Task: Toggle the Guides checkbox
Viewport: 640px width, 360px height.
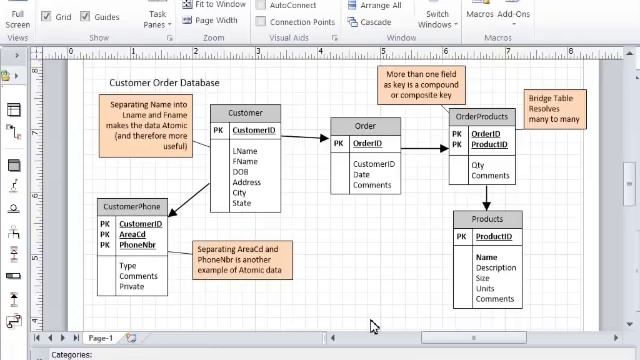Action: click(85, 16)
